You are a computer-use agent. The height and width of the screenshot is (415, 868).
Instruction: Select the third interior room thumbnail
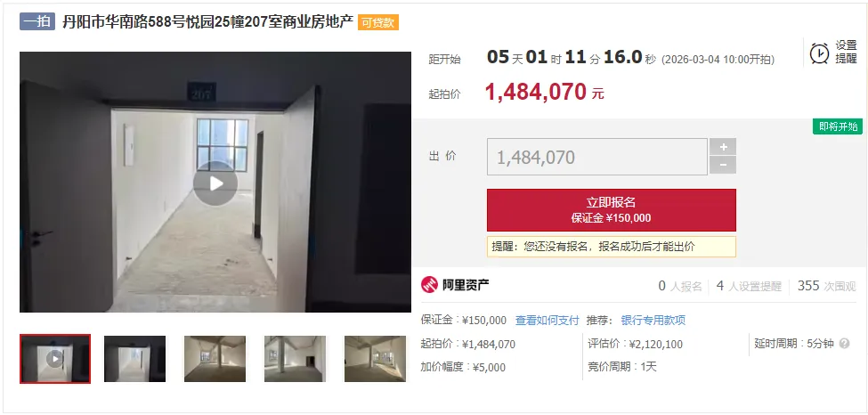pyautogui.click(x=215, y=359)
